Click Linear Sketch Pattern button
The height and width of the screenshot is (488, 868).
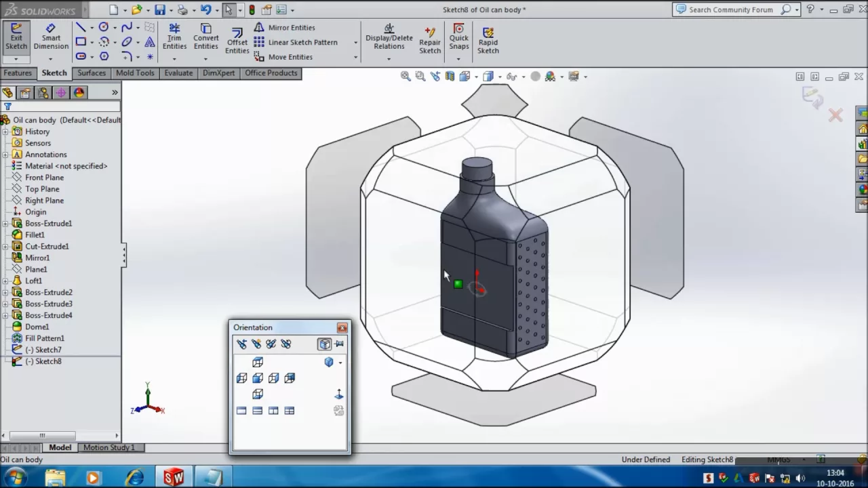[x=296, y=42]
